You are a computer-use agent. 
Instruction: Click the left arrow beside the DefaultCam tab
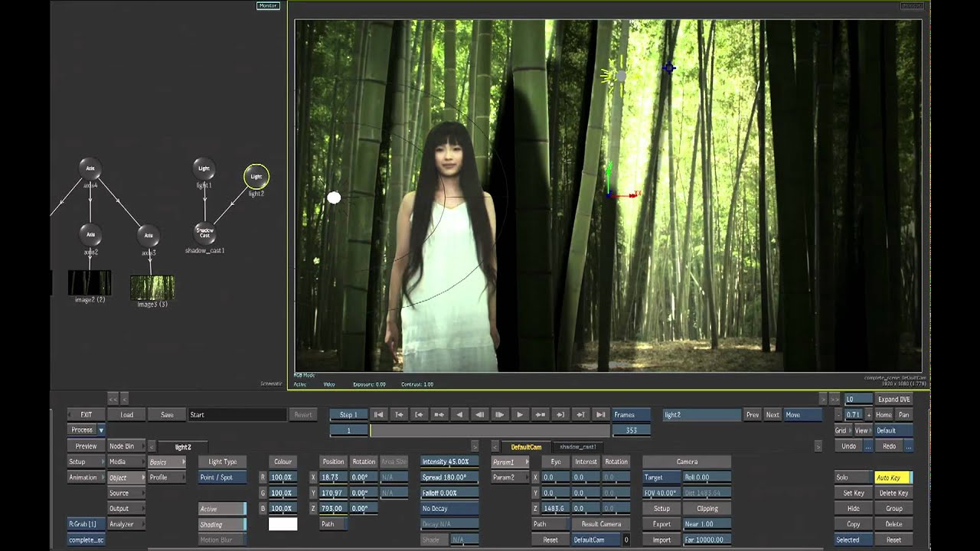495,447
